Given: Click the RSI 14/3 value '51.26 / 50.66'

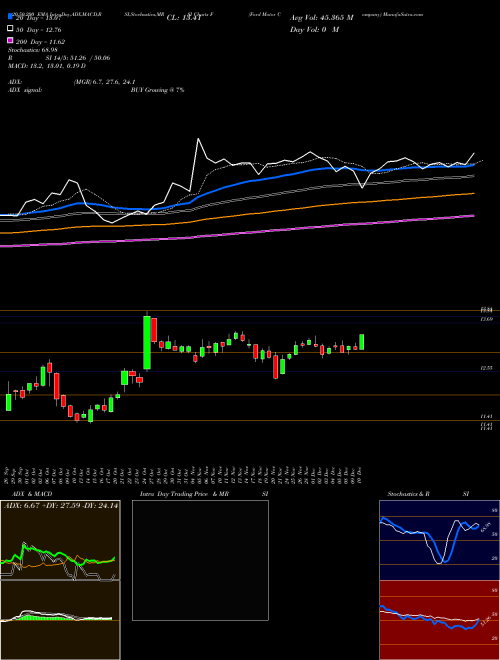Looking at the screenshot, I should pyautogui.click(x=88, y=58).
